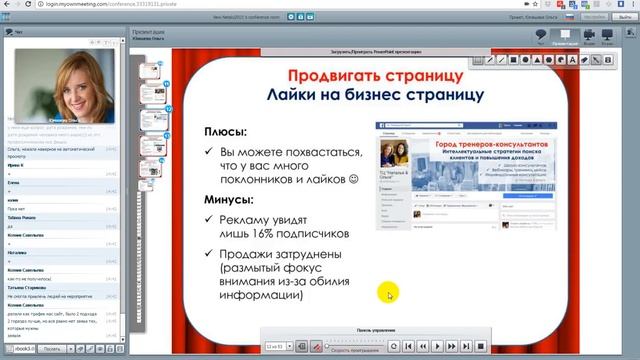Select the triangle shape tool
640x360 pixels.
click(x=537, y=60)
